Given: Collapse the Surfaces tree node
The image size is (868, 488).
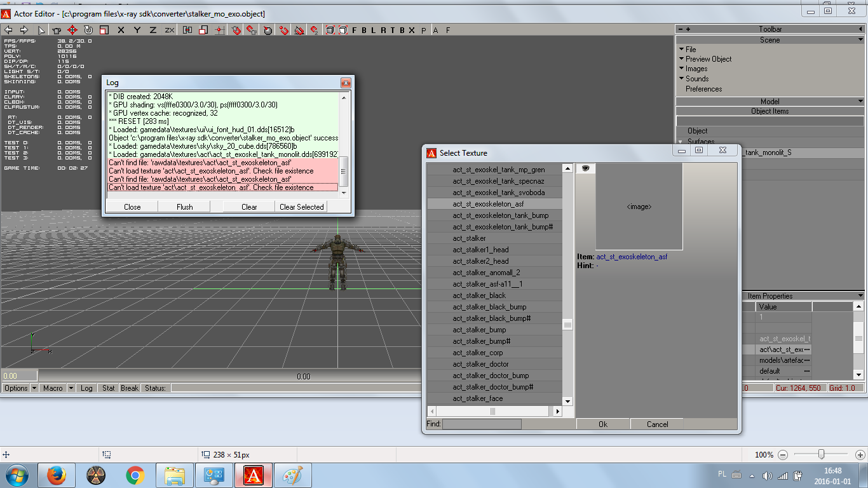Looking at the screenshot, I should [681, 142].
